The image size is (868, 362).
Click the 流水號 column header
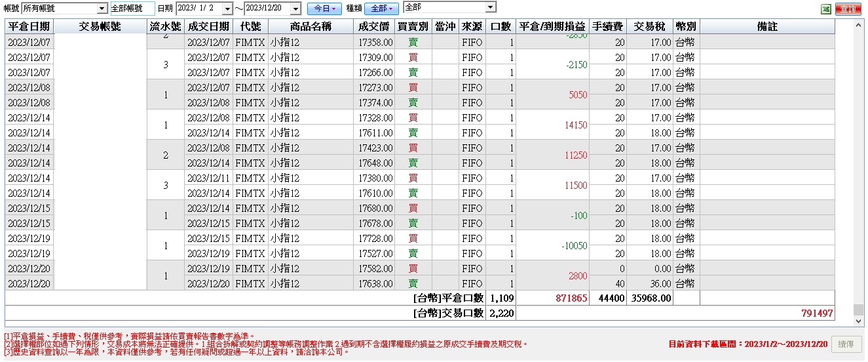pyautogui.click(x=165, y=26)
